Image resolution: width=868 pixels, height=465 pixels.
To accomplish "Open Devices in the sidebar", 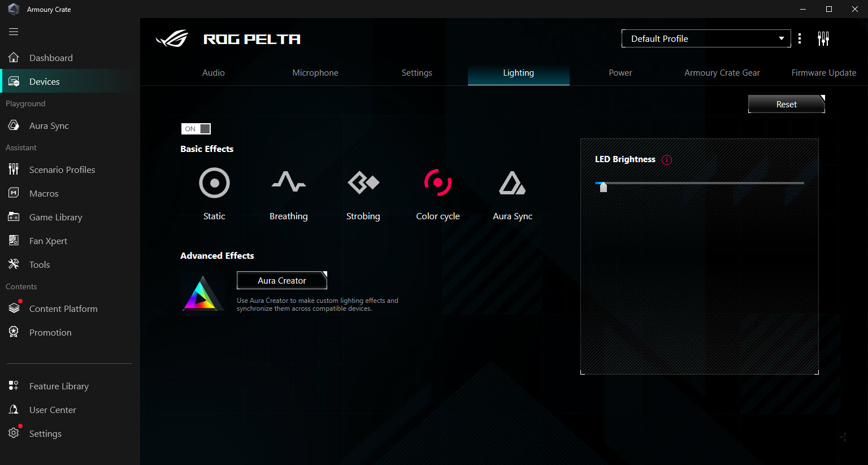I will point(70,81).
